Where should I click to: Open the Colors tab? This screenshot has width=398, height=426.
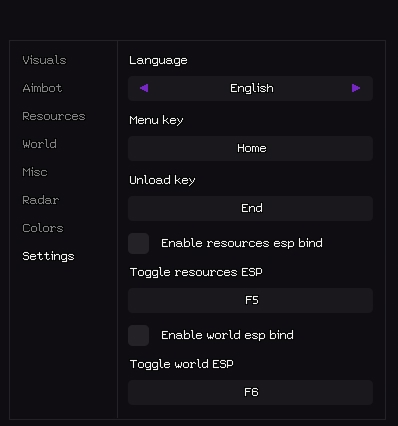(43, 228)
